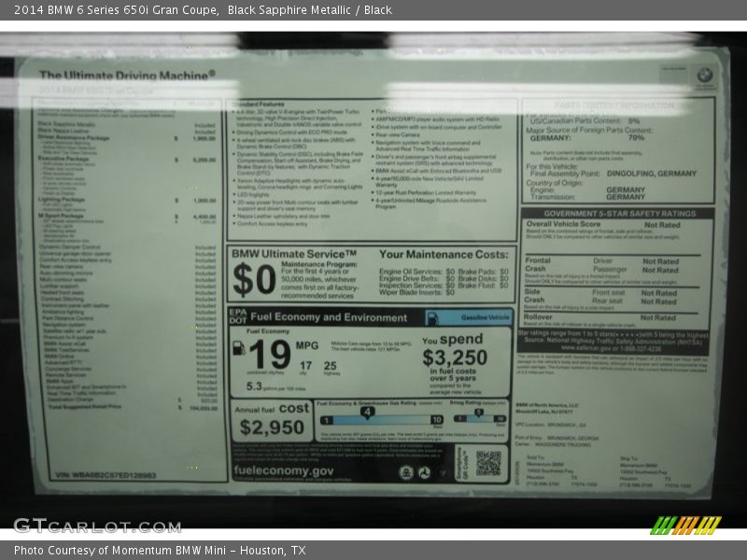Click 'Fuel Economy and Environment' banner
Viewport: 747px width, 560px height.
[329, 317]
